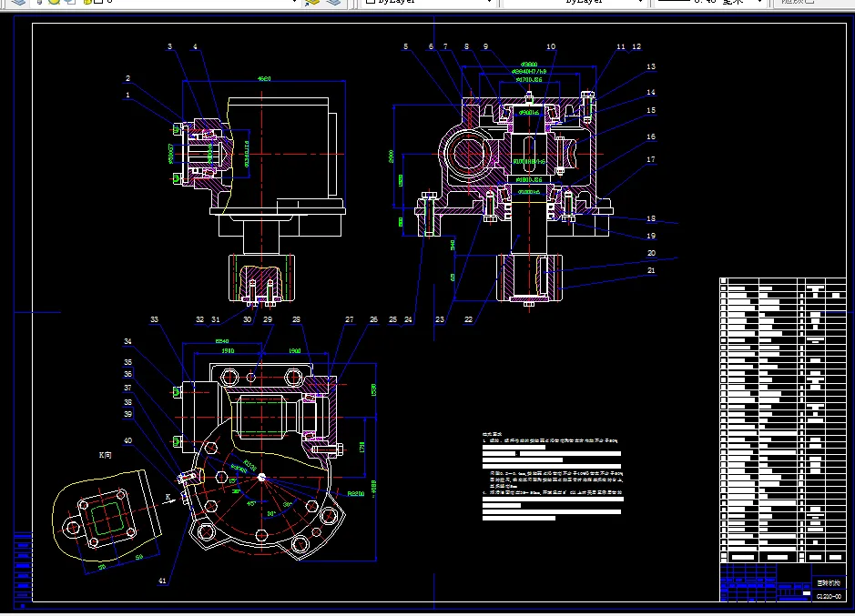Select part balloon number 19
This screenshot has height=616, width=855.
pos(650,236)
